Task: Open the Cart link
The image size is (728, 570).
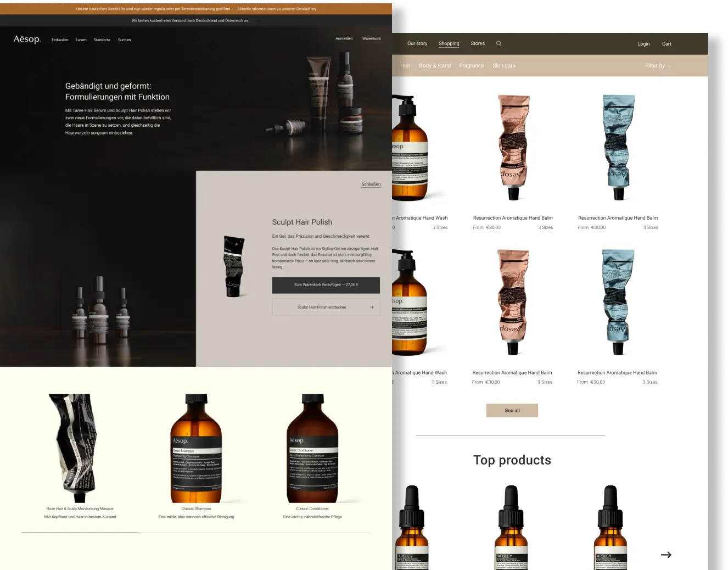Action: click(667, 44)
